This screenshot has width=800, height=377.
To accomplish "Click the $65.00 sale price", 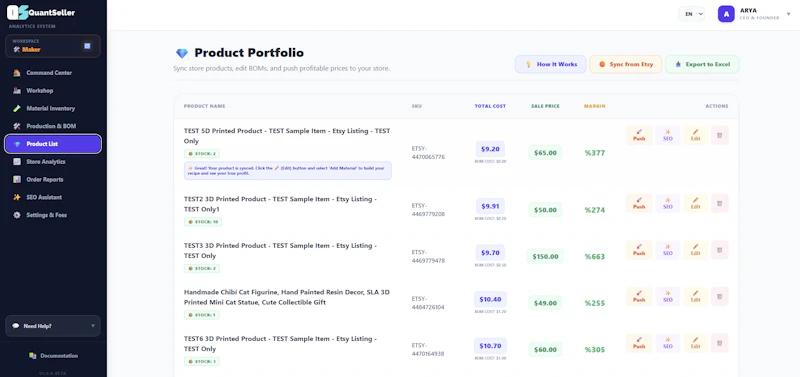I will click(x=545, y=153).
